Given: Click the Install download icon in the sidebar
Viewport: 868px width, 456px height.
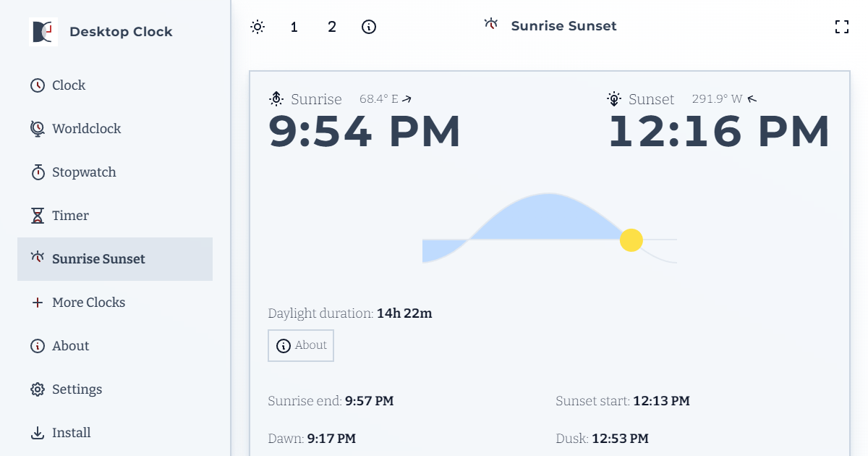Looking at the screenshot, I should 37,432.
